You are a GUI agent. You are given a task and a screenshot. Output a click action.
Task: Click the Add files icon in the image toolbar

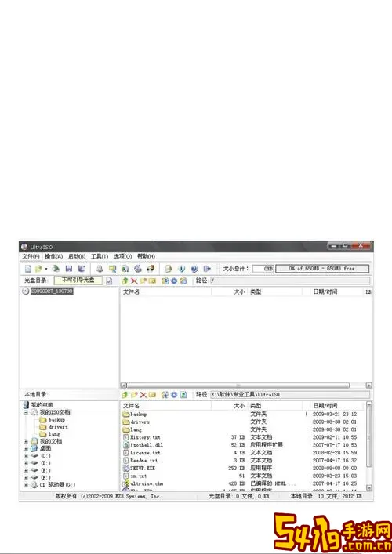pyautogui.click(x=165, y=281)
